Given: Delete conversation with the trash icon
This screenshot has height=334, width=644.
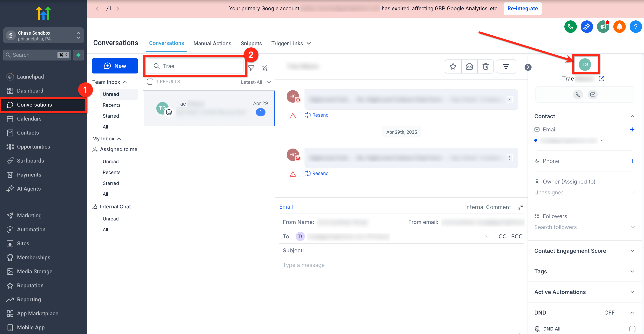Looking at the screenshot, I should tap(486, 66).
